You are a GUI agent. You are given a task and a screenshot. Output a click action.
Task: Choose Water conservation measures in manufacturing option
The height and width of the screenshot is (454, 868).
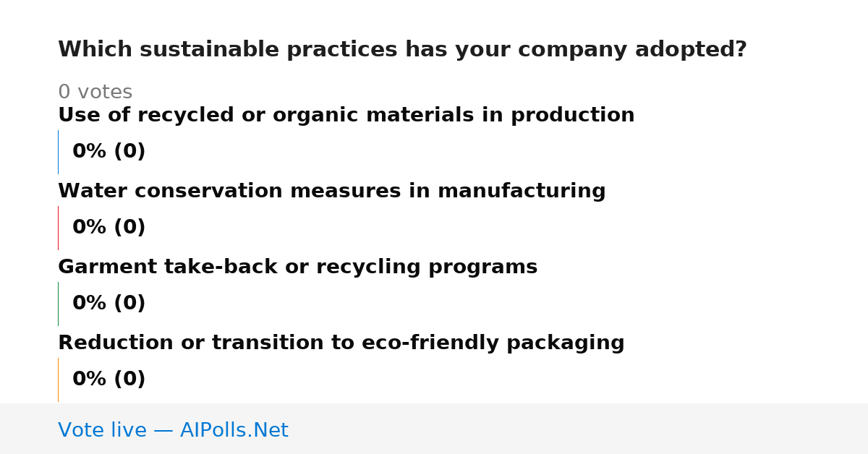[331, 192]
